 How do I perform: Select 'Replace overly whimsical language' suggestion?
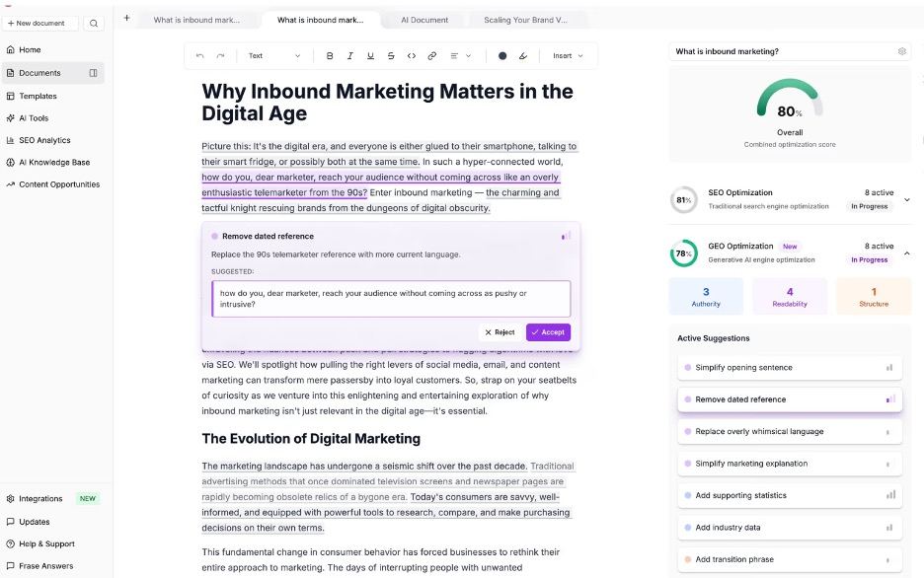click(790, 431)
